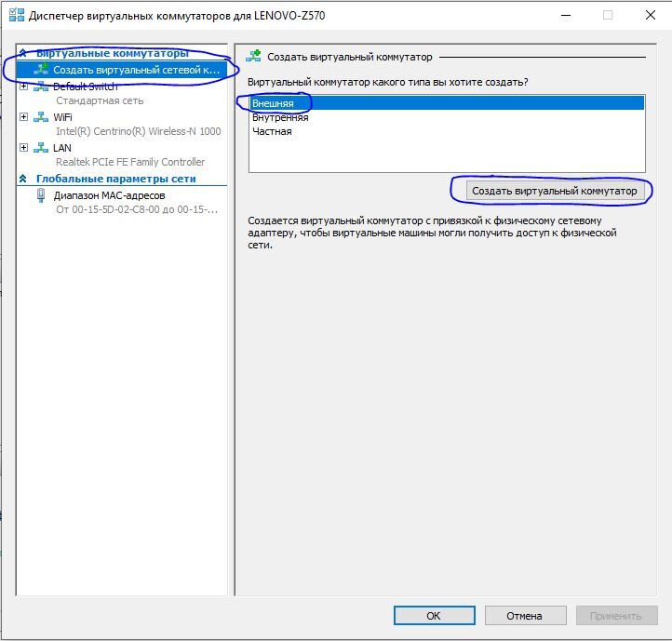The height and width of the screenshot is (641, 672).
Task: Choose the 'Внешняя' switch type
Action: [447, 103]
